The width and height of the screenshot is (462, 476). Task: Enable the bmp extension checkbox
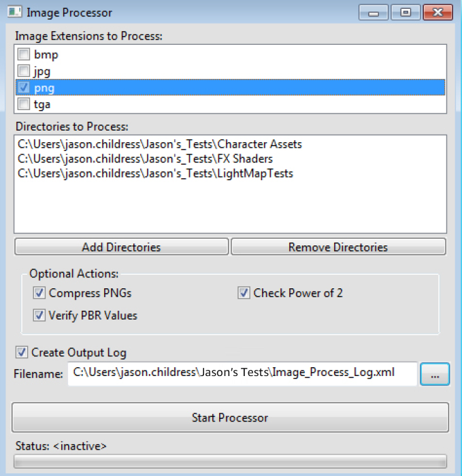[x=24, y=54]
